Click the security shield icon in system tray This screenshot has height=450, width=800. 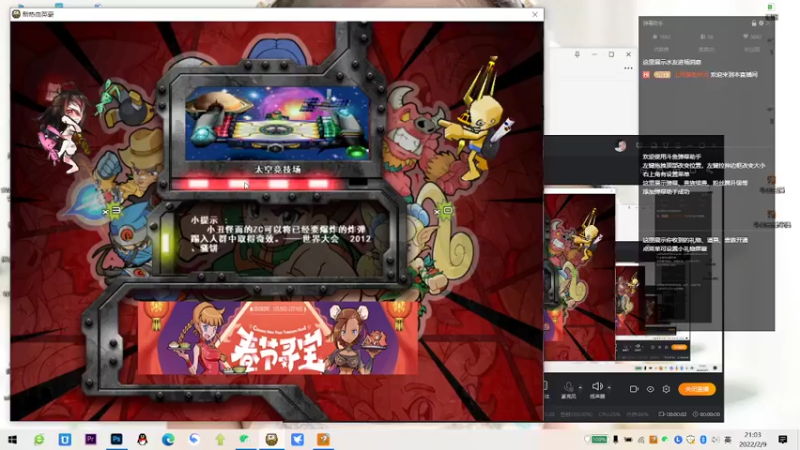coord(690,439)
